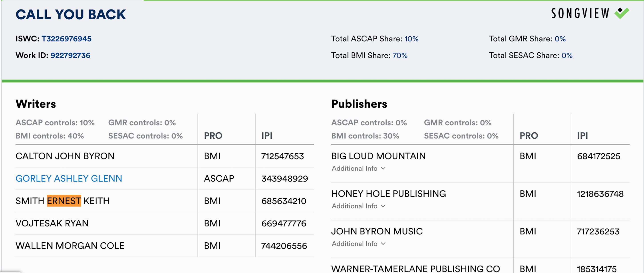The image size is (644, 273).
Task: Click publishers SESAC controls: 0% label
Action: [x=461, y=136]
